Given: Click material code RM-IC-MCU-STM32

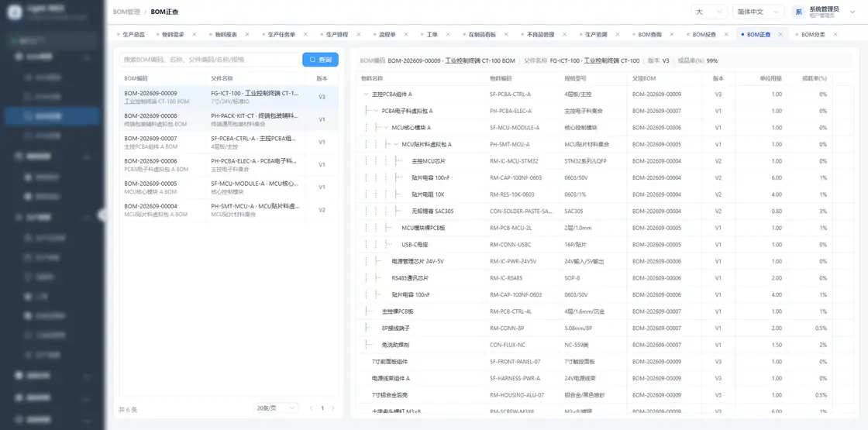Looking at the screenshot, I should [x=514, y=161].
